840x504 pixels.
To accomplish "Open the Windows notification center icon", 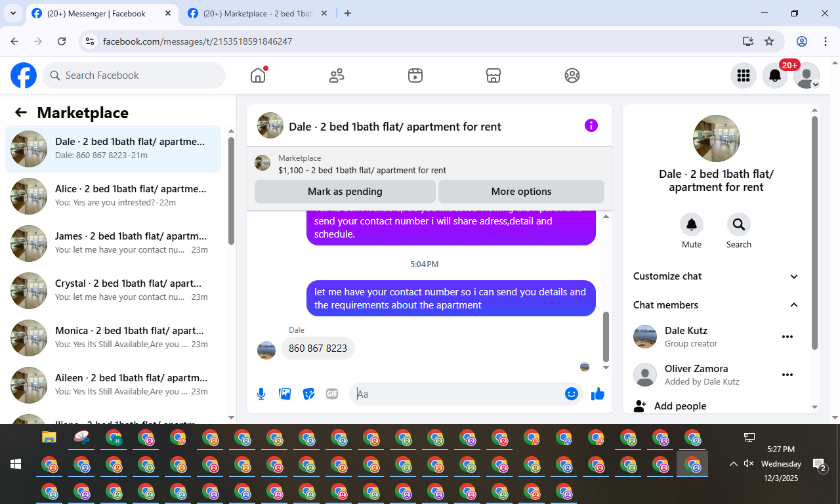I will coord(820,465).
